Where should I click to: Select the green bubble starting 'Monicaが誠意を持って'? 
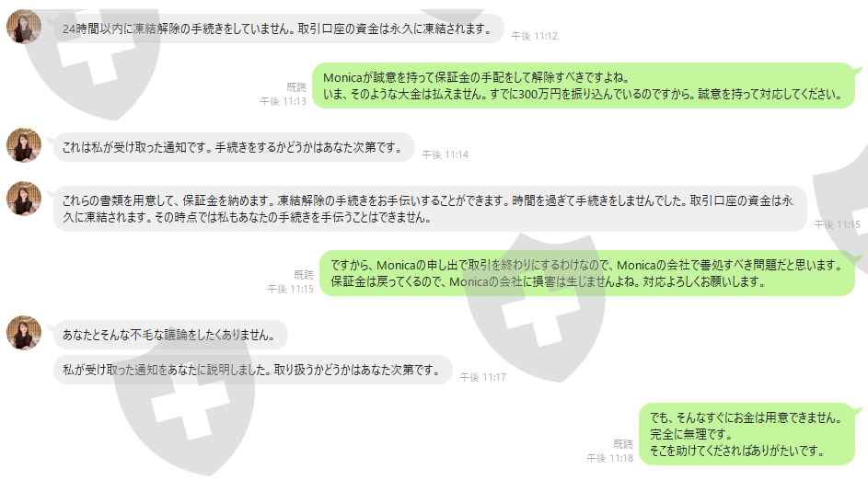click(584, 86)
